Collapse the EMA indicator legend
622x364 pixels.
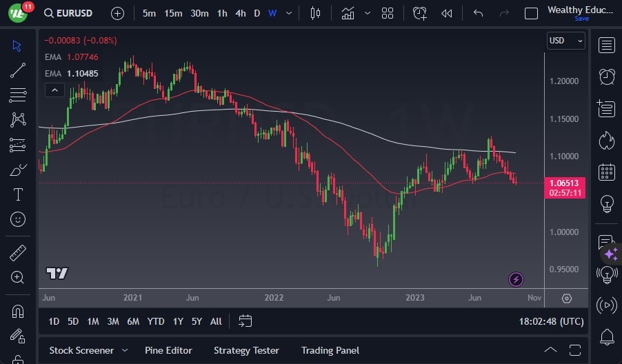tap(54, 90)
